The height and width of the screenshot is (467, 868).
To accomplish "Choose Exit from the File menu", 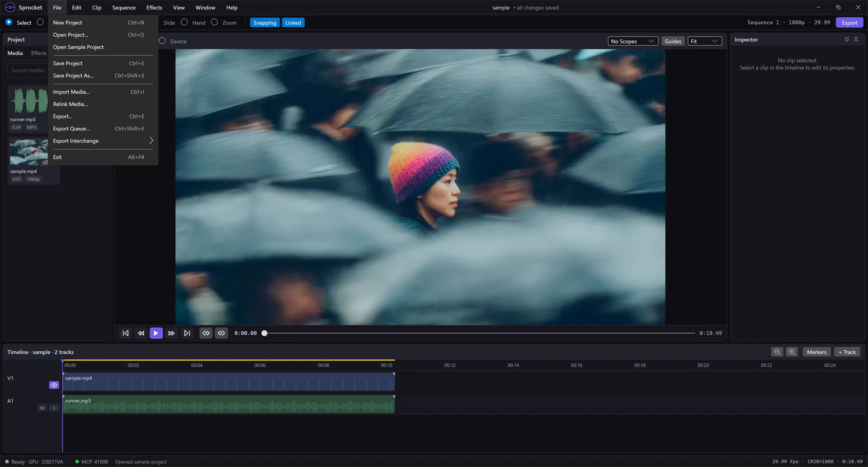I will pyautogui.click(x=103, y=157).
